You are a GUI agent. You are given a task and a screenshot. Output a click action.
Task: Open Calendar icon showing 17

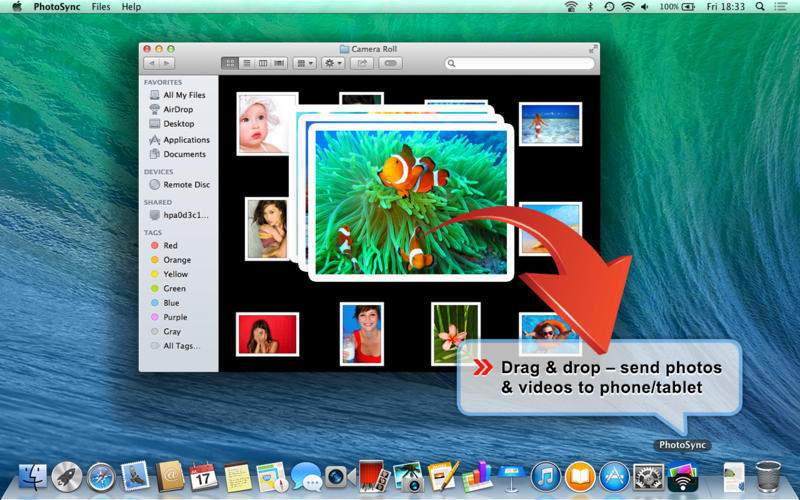[203, 477]
